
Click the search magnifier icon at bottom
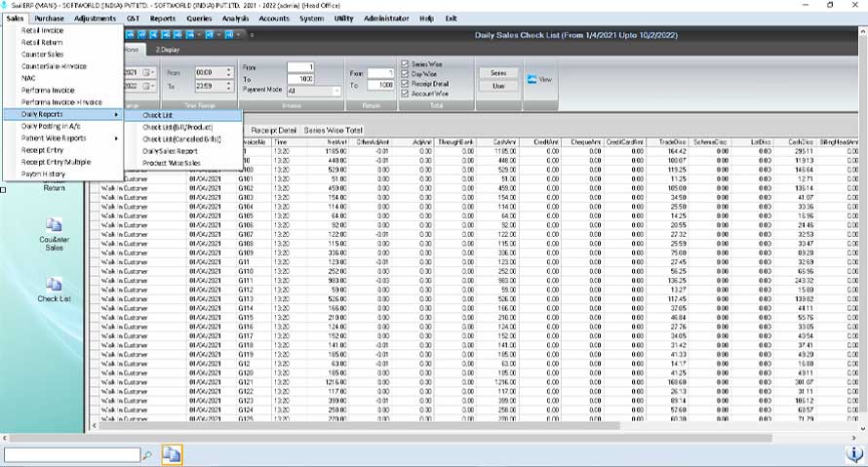click(147, 454)
